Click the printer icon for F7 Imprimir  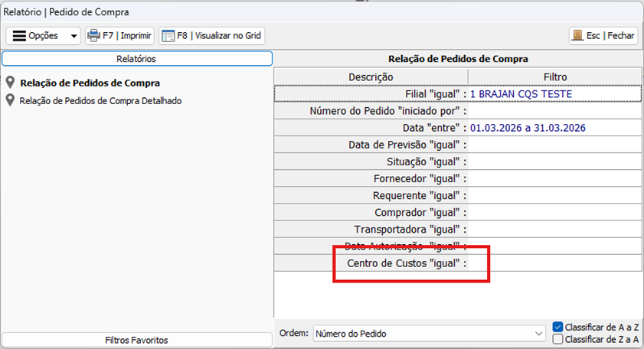[93, 36]
